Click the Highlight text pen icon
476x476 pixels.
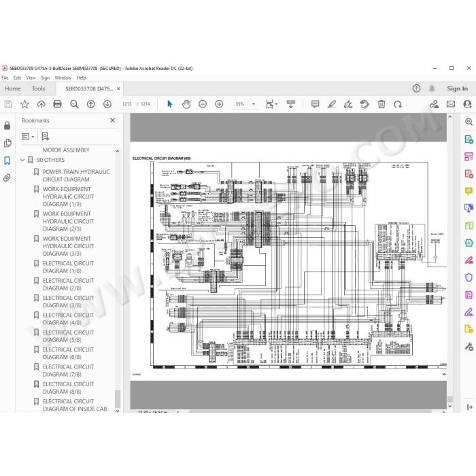point(332,104)
